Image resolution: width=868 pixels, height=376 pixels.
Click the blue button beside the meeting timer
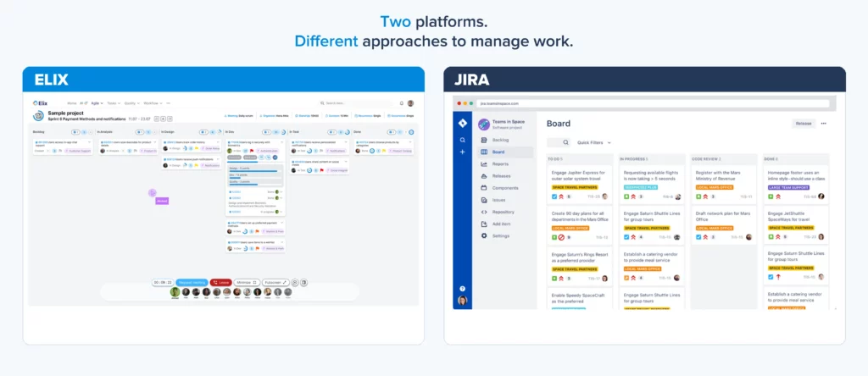click(x=192, y=282)
